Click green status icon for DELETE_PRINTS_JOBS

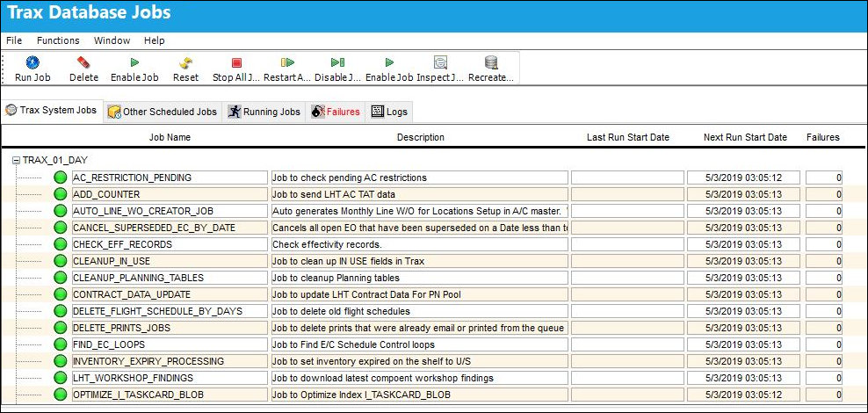tap(60, 328)
